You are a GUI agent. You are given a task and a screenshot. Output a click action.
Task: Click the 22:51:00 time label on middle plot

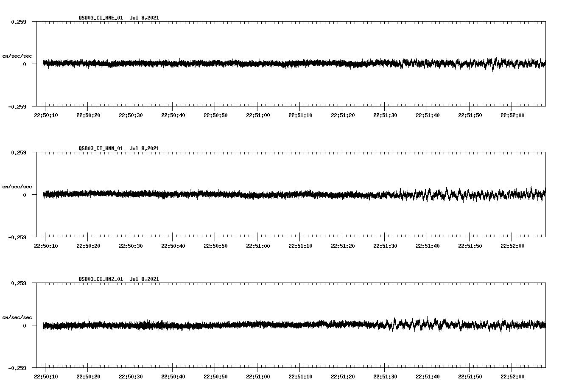point(258,245)
